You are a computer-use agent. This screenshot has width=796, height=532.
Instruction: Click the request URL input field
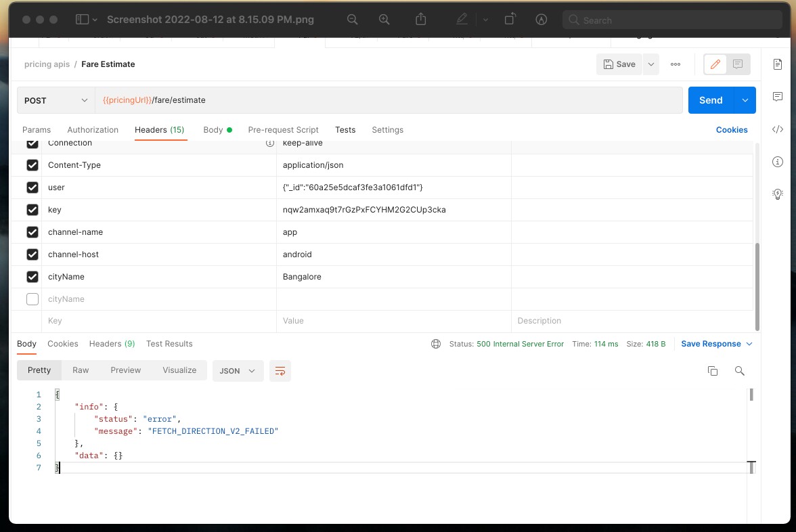pyautogui.click(x=389, y=100)
